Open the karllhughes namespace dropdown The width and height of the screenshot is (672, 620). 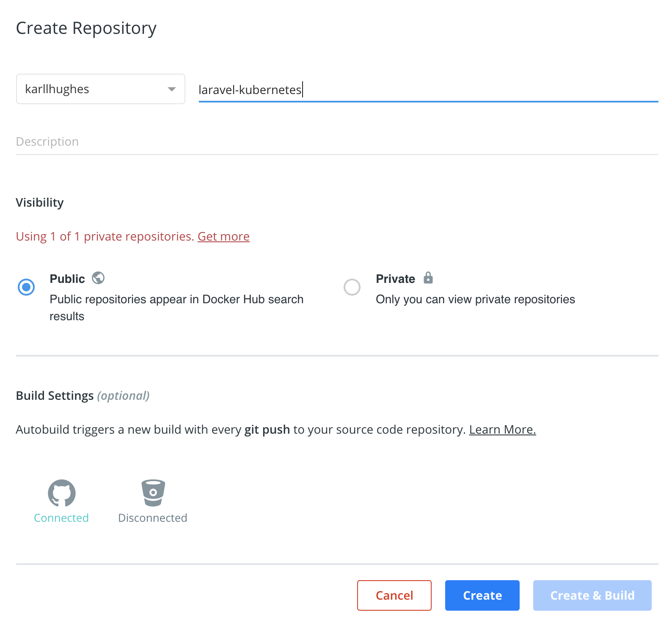tap(101, 89)
